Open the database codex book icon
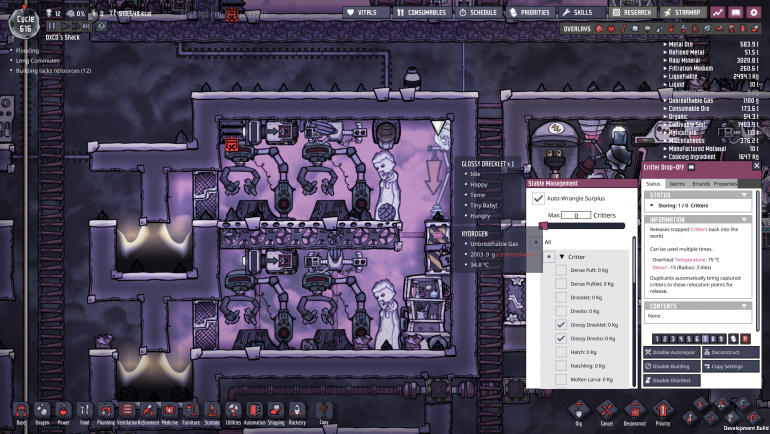Viewport: 770px width, 434px height. pos(736,12)
